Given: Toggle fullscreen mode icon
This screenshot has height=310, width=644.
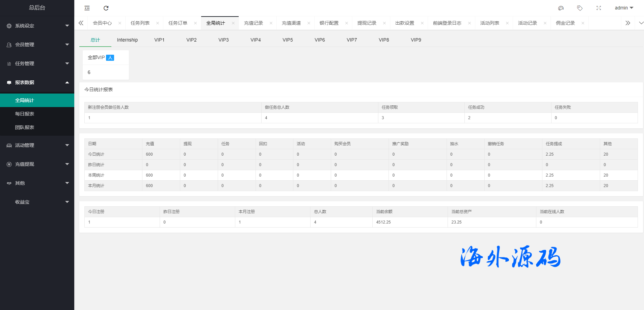Looking at the screenshot, I should [x=599, y=8].
